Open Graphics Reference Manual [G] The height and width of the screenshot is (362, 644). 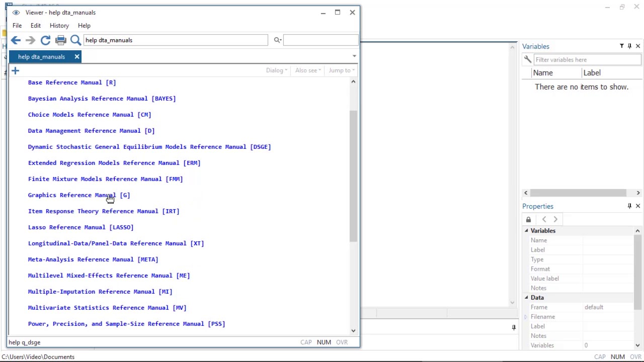(79, 195)
